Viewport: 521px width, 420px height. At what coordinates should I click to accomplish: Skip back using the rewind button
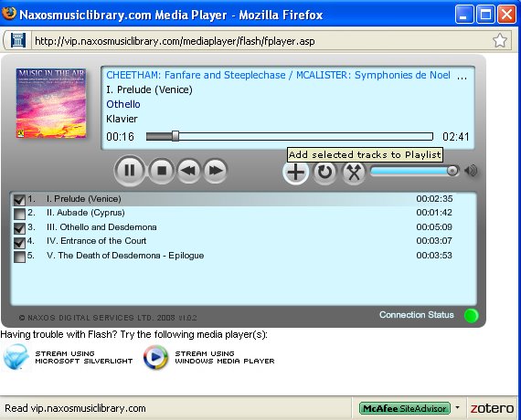click(x=188, y=171)
